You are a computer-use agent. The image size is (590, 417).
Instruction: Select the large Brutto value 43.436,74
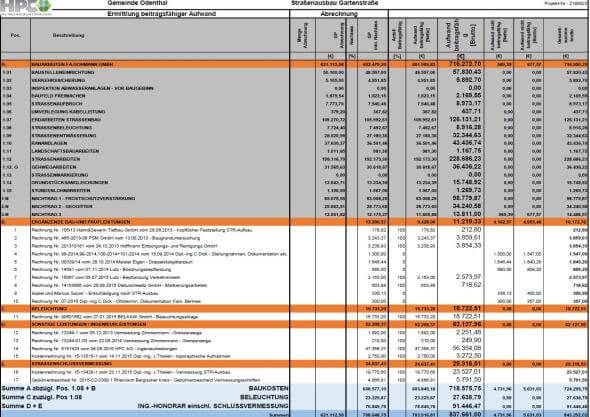click(467, 143)
